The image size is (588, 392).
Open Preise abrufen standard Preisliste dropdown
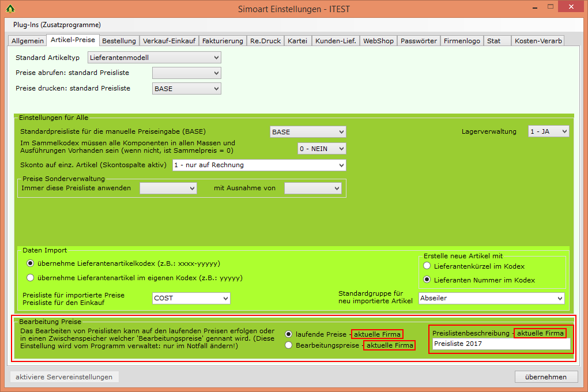[x=186, y=73]
